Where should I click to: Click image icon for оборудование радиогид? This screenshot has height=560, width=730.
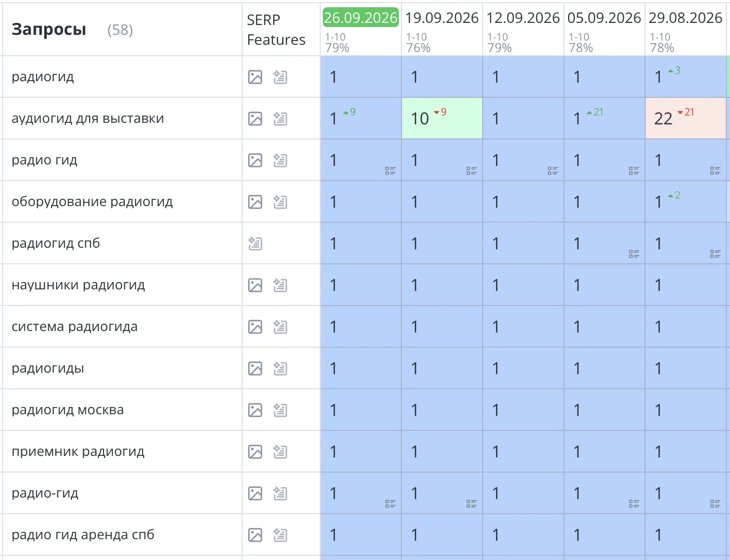[x=255, y=202]
